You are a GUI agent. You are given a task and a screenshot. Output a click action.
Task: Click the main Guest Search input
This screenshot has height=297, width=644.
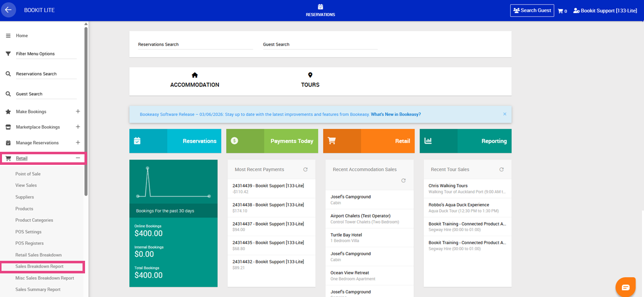click(320, 44)
